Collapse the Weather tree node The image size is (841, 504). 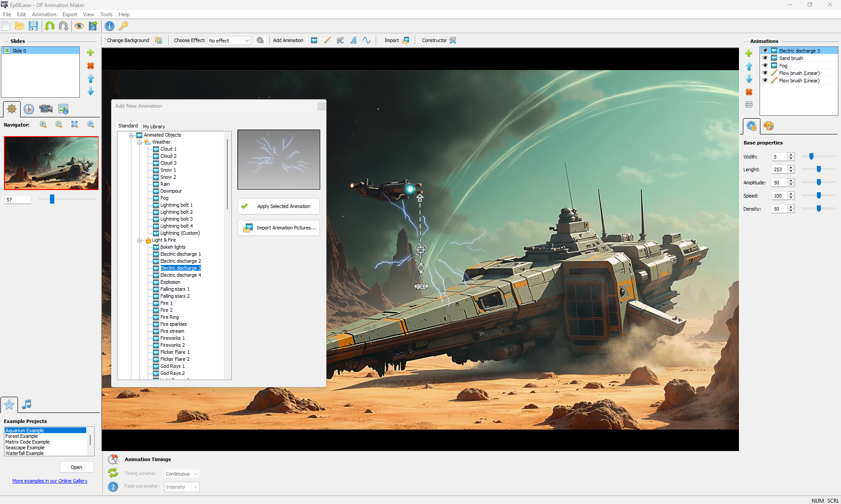(139, 142)
